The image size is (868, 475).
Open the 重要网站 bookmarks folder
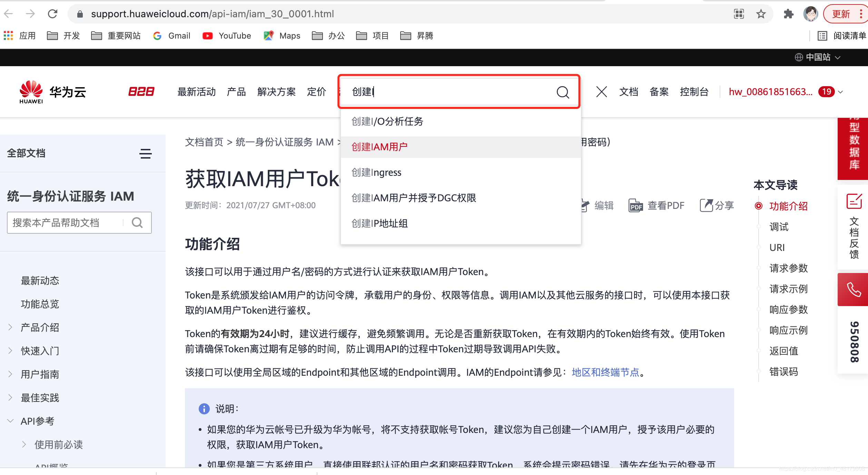tap(116, 36)
